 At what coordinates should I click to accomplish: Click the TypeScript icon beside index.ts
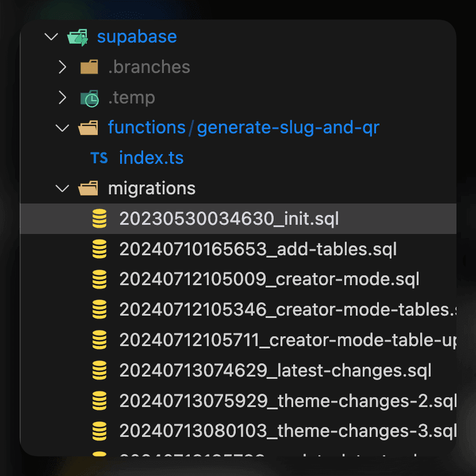coord(99,158)
